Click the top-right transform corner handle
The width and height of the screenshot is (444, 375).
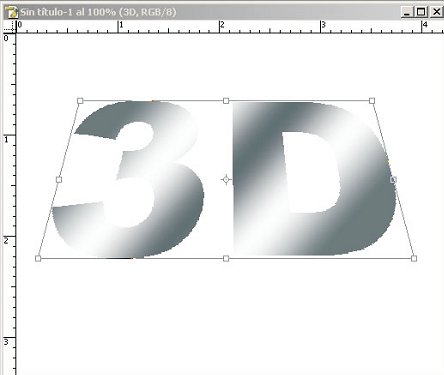[372, 101]
